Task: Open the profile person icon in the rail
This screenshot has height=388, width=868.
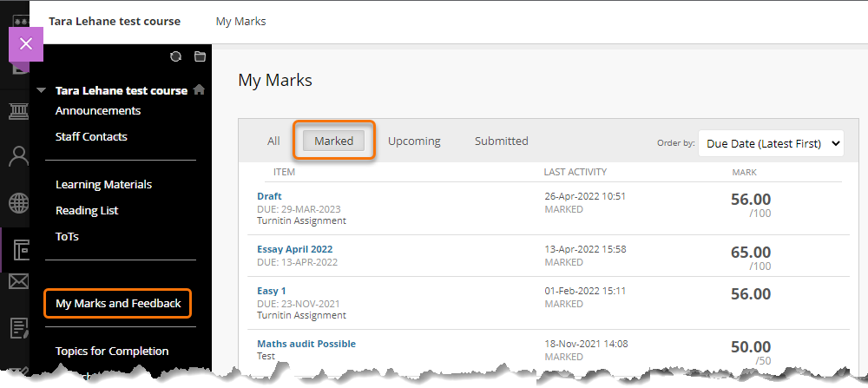Action: (18, 156)
